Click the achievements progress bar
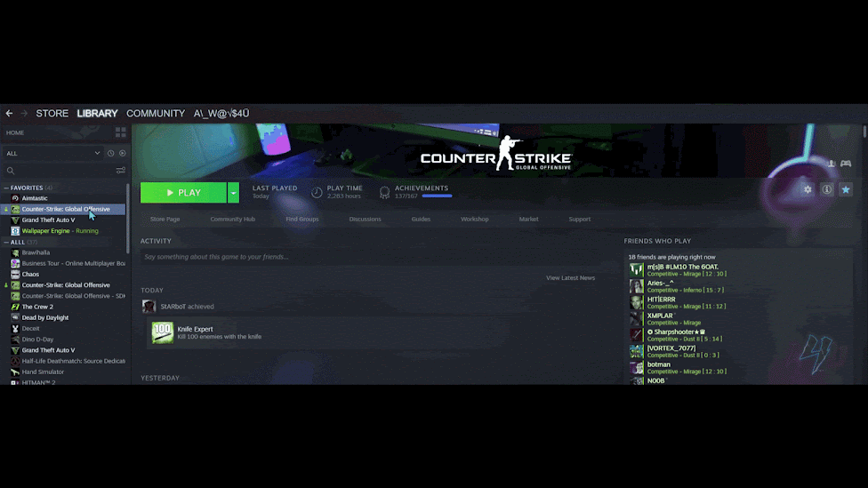 click(x=437, y=196)
